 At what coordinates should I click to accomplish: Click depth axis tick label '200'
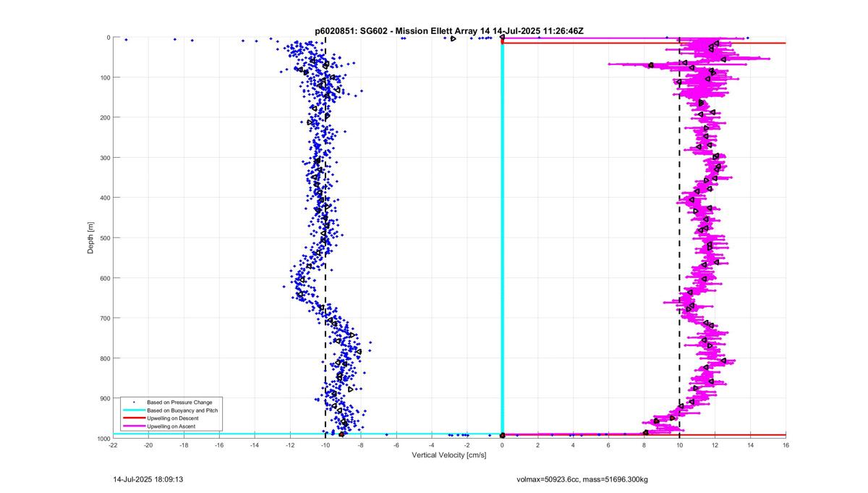104,117
